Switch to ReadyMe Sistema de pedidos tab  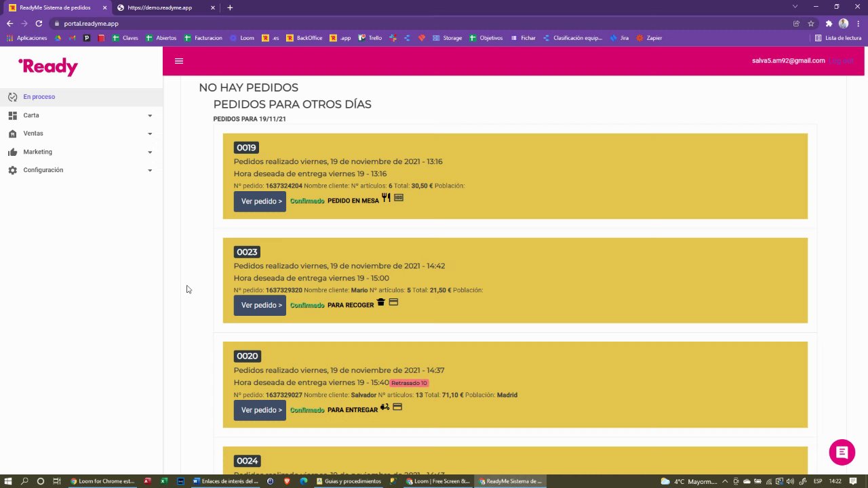coord(57,7)
